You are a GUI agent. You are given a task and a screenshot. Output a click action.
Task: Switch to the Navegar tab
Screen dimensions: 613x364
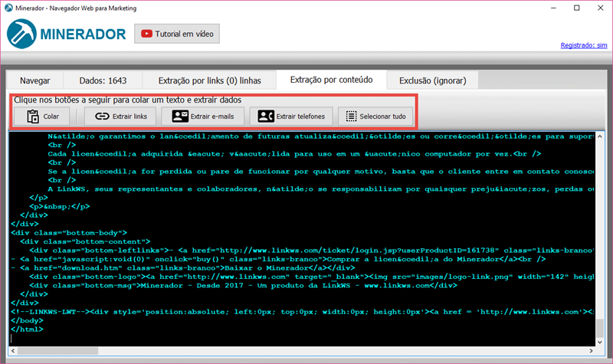34,80
